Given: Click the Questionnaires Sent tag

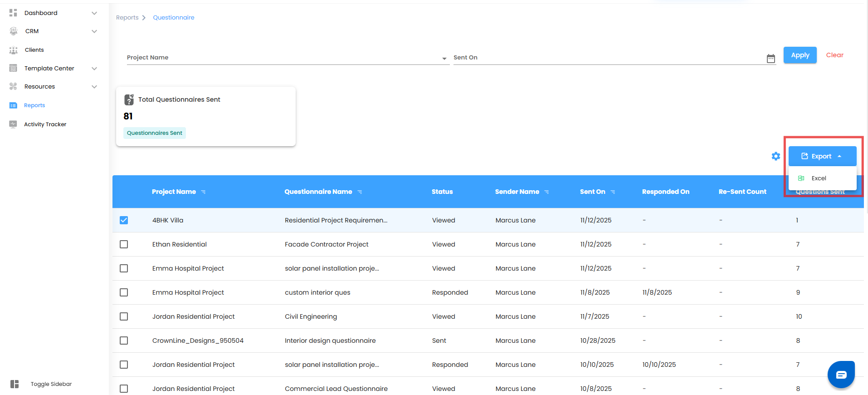Looking at the screenshot, I should [155, 133].
